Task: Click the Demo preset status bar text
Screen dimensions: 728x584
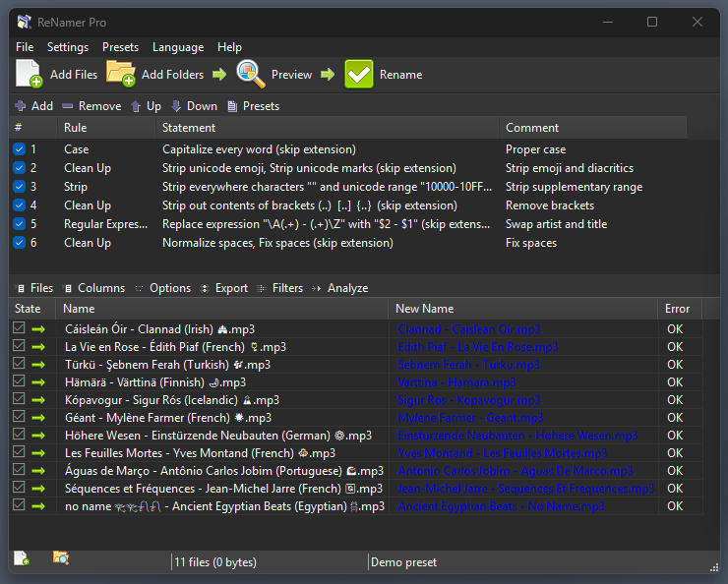Action: pyautogui.click(x=404, y=562)
